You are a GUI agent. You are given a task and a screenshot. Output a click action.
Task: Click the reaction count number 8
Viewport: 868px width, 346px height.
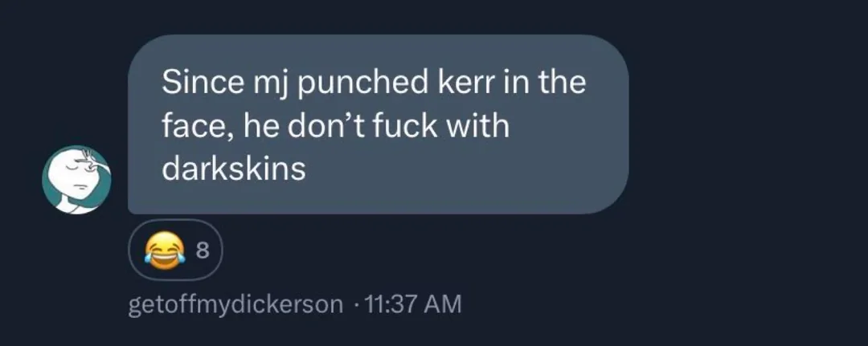click(x=203, y=251)
